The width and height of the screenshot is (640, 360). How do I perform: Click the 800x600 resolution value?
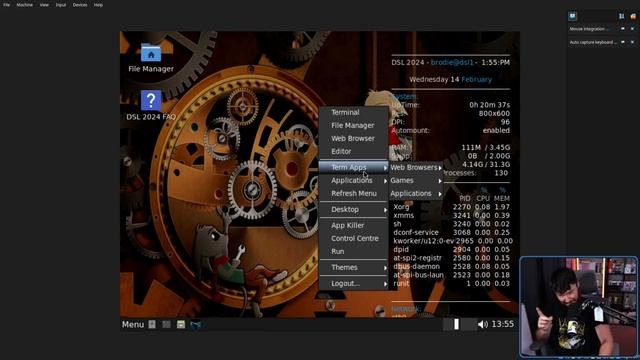pyautogui.click(x=494, y=113)
